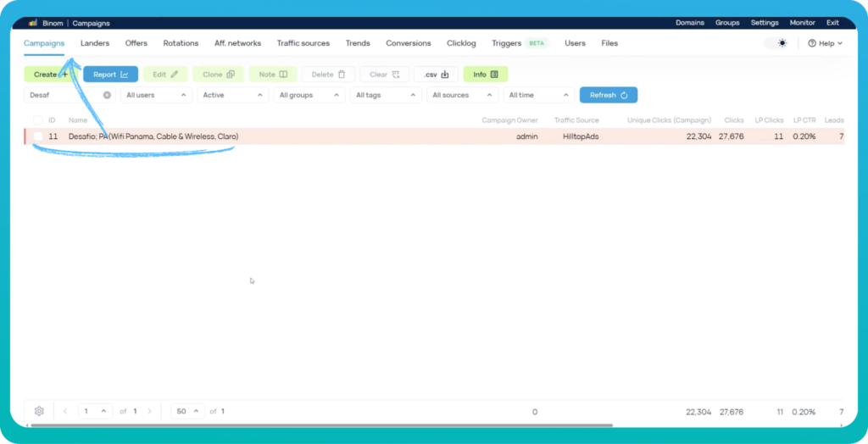This screenshot has width=868, height=444.
Task: Open the table settings gear
Action: coord(39,411)
